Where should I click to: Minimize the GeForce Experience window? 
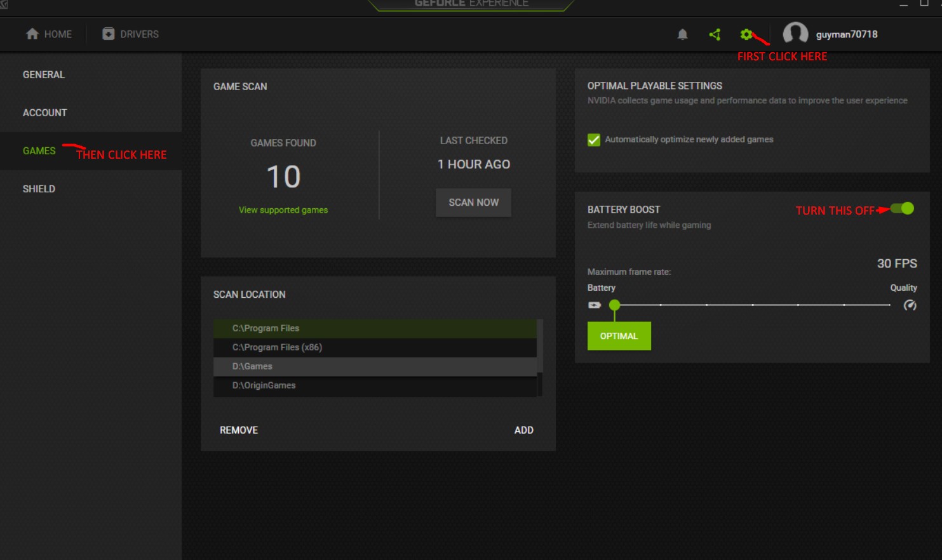coord(903,4)
